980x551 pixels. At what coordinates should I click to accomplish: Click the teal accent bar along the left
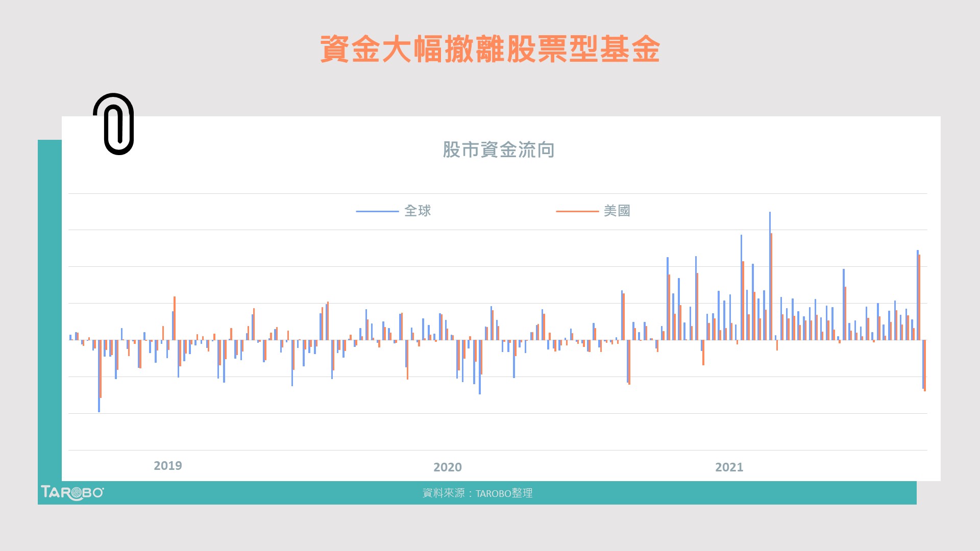point(48,306)
